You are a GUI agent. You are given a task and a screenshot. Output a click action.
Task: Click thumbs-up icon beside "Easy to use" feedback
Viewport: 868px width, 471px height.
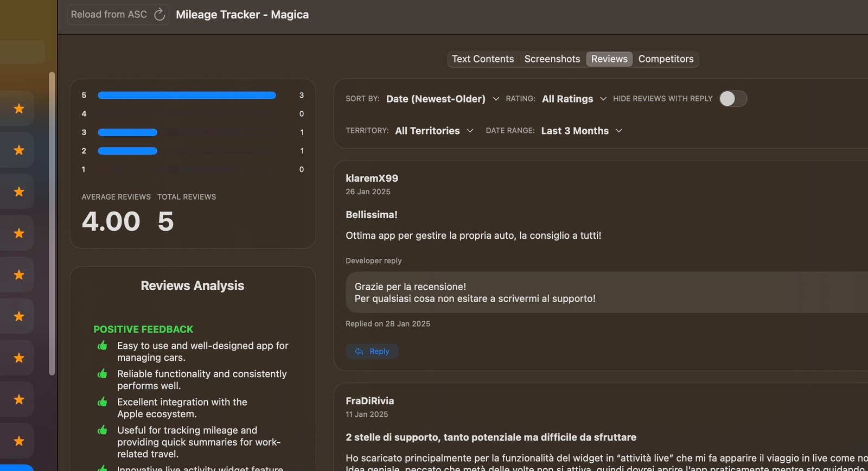102,346
